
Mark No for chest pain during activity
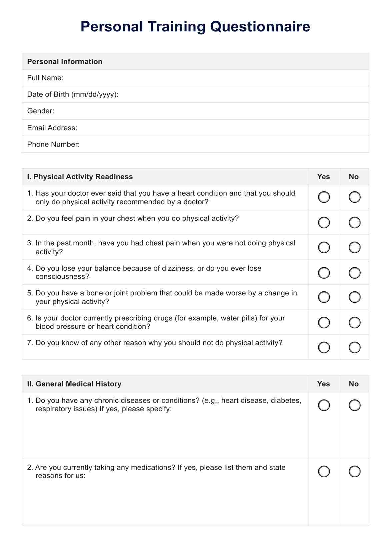[x=354, y=223]
